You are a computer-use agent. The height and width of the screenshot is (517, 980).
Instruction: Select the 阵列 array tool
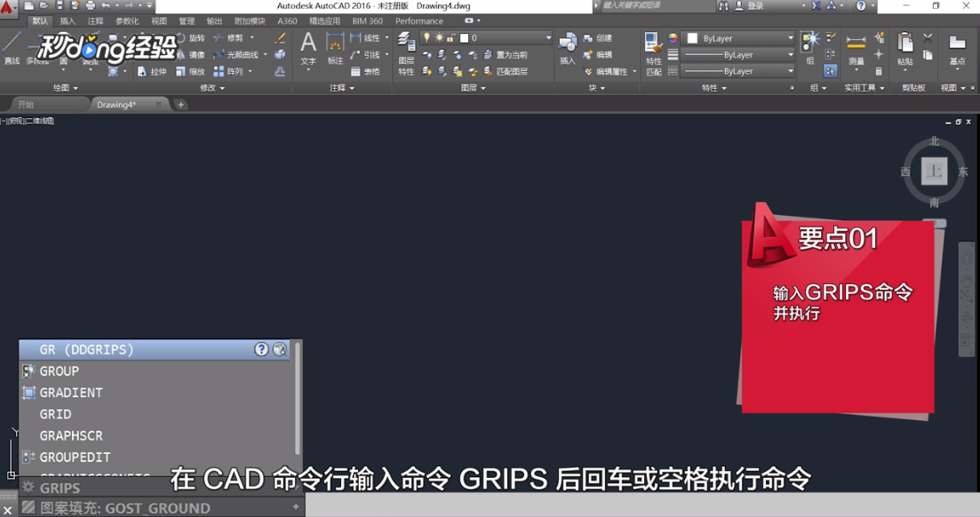click(228, 71)
